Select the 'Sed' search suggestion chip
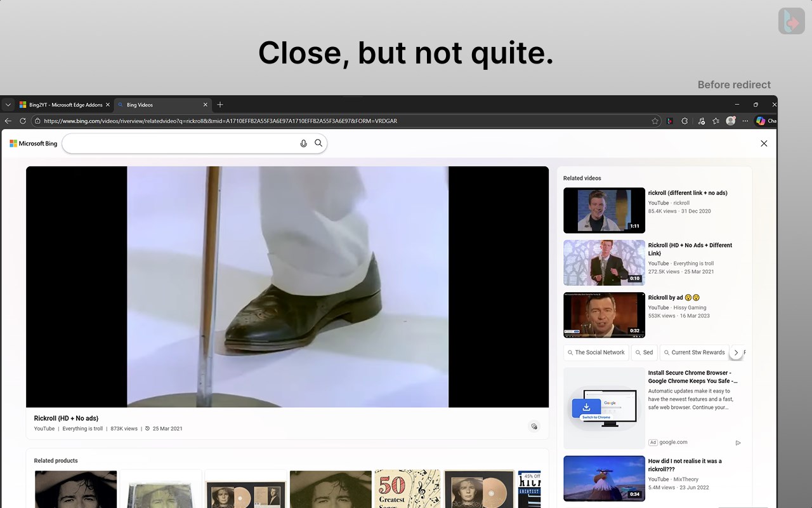 [x=644, y=352]
